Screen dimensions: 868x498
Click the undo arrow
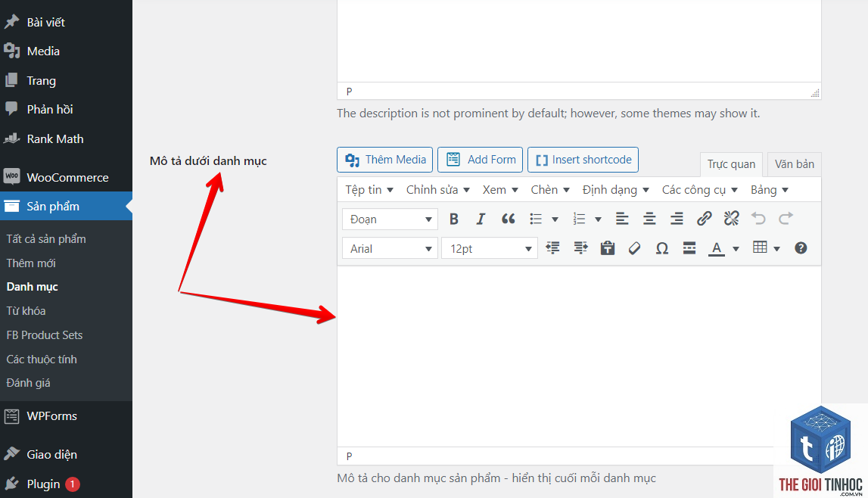tap(758, 219)
